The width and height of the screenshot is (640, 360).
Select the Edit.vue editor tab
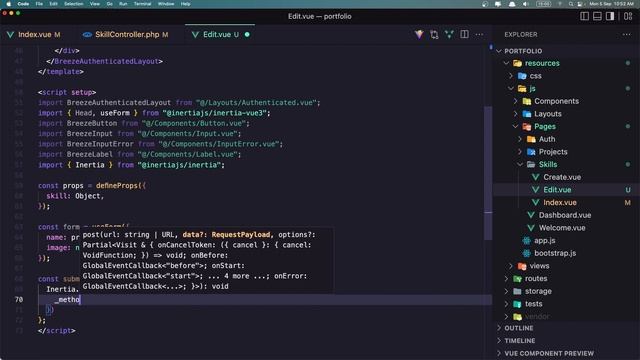[x=217, y=35]
